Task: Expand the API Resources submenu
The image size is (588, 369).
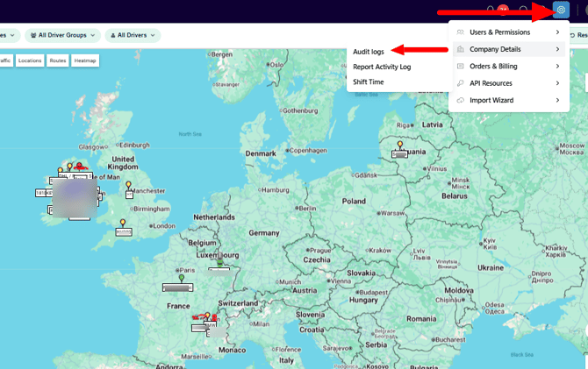Action: [x=509, y=83]
